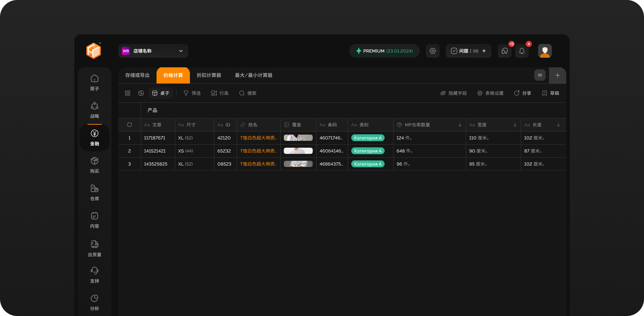The height and width of the screenshot is (316, 644).
Task: Open the support chat headset icon in top bar
Action: pyautogui.click(x=504, y=51)
